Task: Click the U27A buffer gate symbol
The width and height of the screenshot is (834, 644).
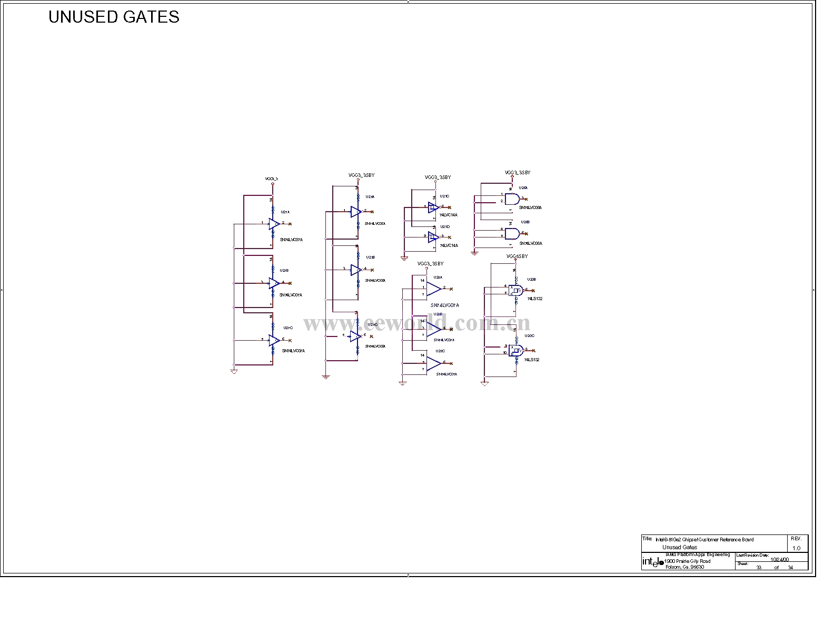Action: (274, 223)
